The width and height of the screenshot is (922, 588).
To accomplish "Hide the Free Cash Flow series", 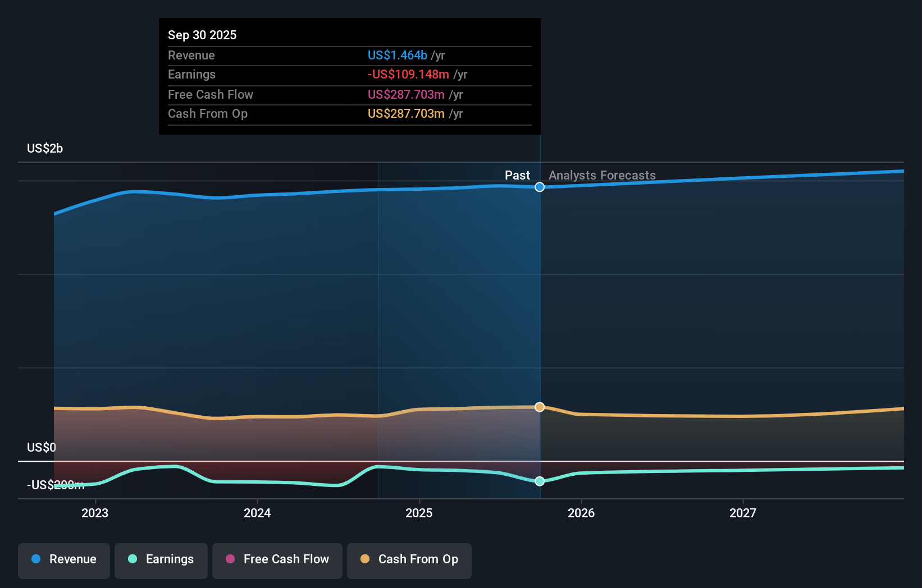I will [277, 559].
